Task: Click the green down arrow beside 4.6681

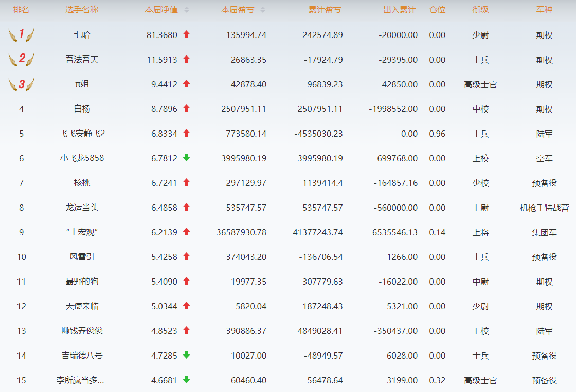Action: (x=186, y=380)
